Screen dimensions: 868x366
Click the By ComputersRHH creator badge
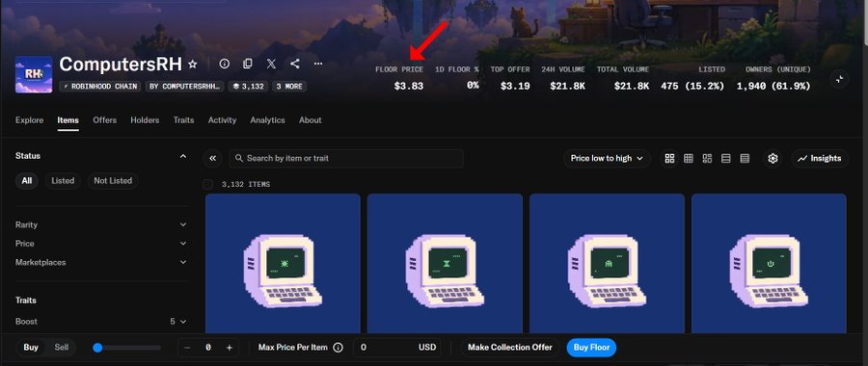pos(185,87)
